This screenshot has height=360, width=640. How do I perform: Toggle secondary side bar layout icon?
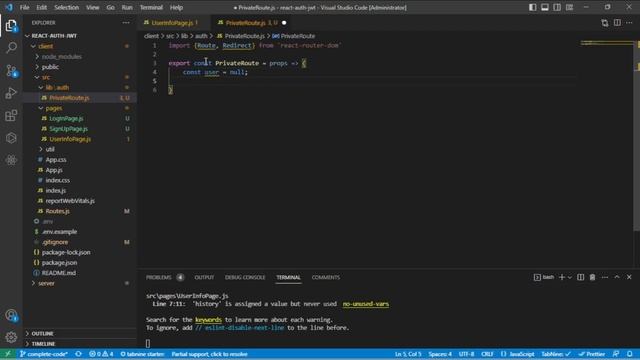[x=557, y=7]
